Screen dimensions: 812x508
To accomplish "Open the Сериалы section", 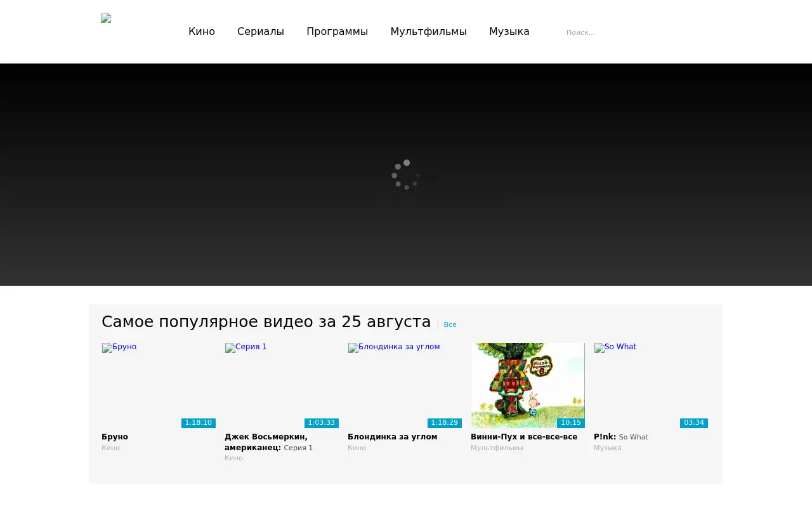I will click(x=261, y=32).
